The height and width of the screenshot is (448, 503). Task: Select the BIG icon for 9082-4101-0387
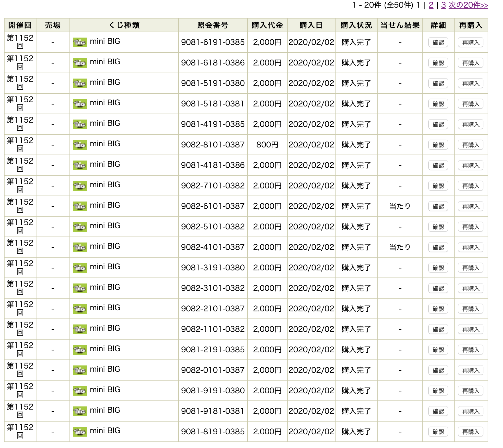[x=80, y=247]
